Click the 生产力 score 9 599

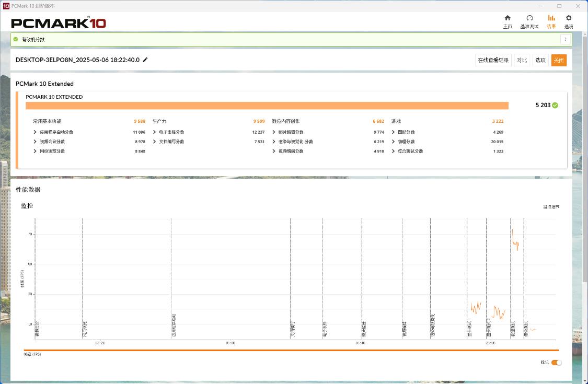click(259, 121)
